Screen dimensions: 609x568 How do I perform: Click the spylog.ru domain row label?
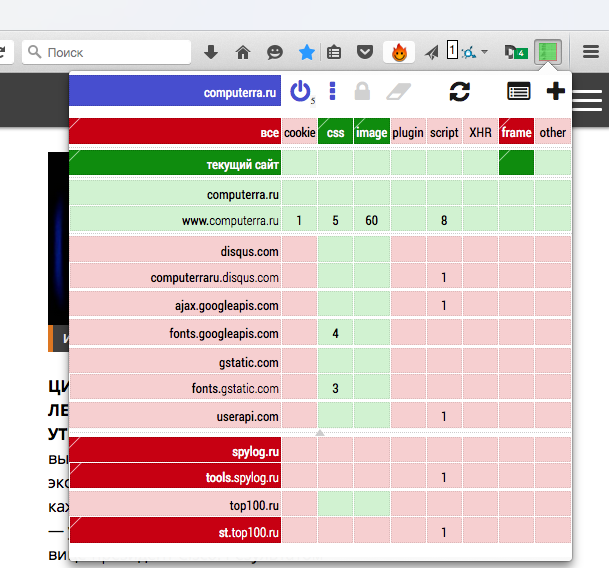[175, 452]
